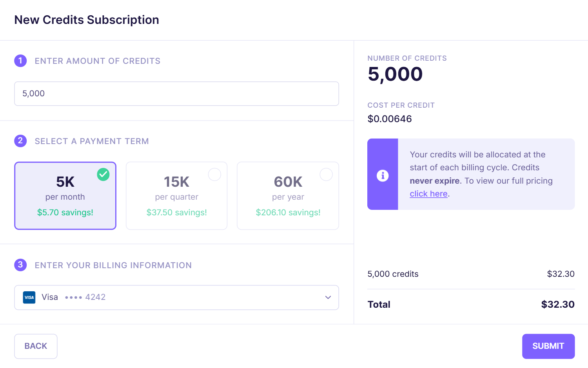The width and height of the screenshot is (588, 368).
Task: Click the BACK button
Action: [36, 346]
